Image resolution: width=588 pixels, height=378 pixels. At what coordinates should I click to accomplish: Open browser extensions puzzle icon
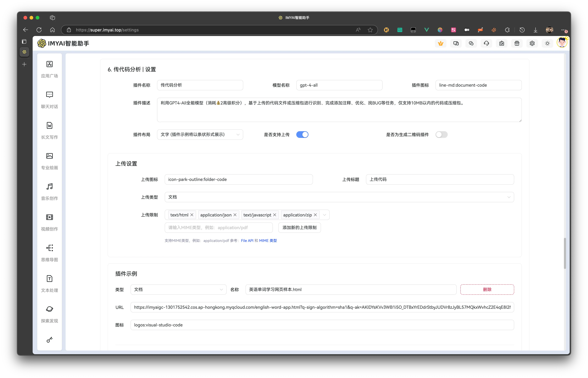click(x=507, y=30)
